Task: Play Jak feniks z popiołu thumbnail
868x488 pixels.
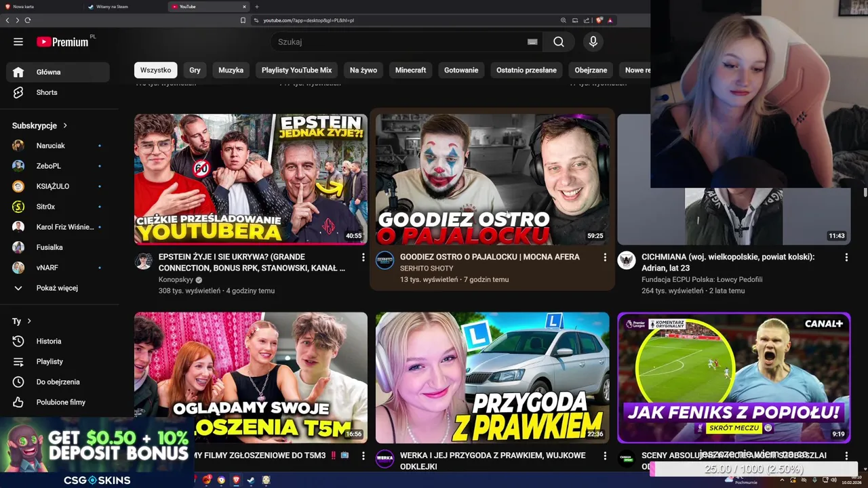Action: [x=734, y=378]
